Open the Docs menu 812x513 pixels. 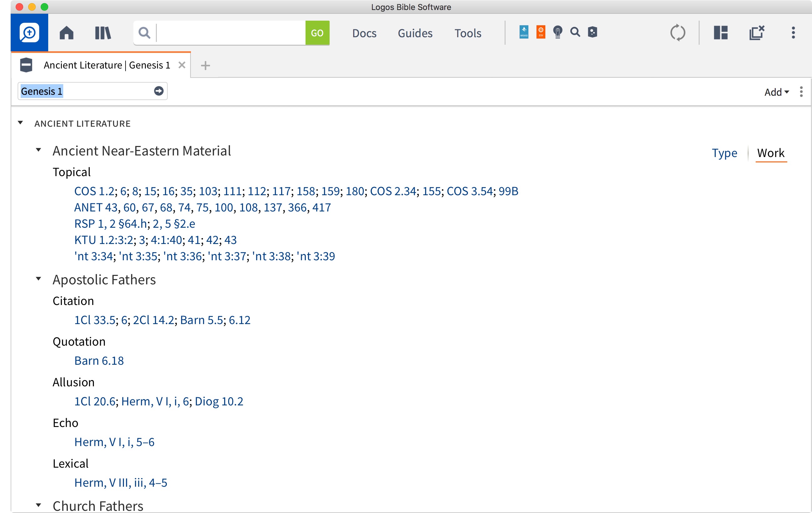pos(364,33)
